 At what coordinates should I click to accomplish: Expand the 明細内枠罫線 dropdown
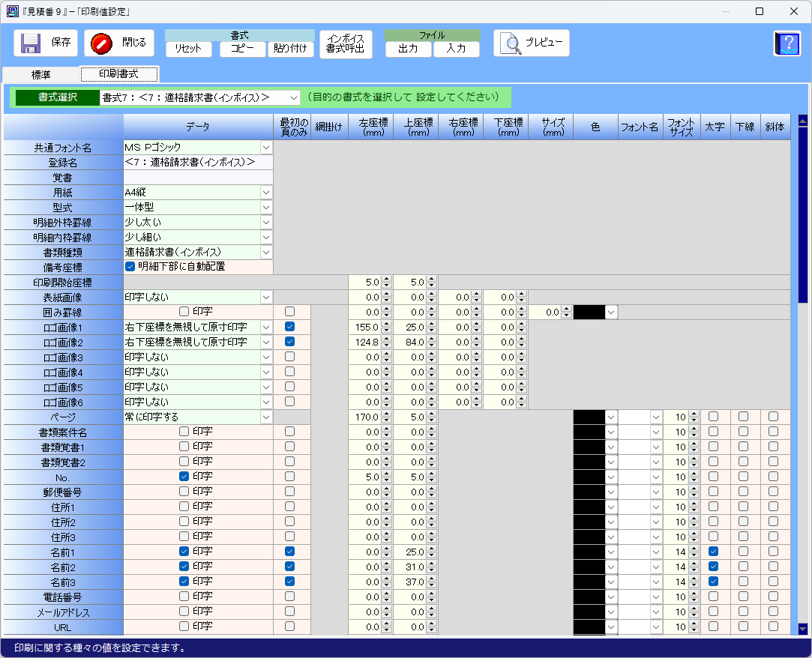tap(266, 238)
